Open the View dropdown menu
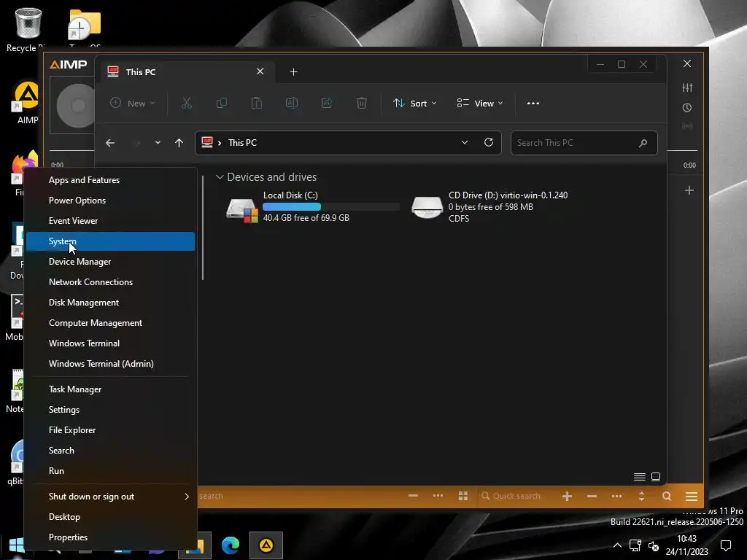Image resolution: width=747 pixels, height=560 pixels. [x=480, y=104]
